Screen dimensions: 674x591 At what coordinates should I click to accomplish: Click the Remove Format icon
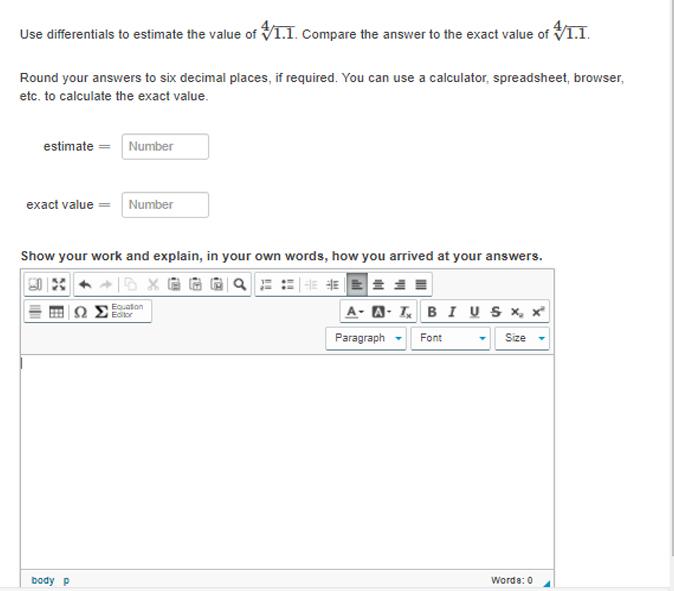(405, 312)
